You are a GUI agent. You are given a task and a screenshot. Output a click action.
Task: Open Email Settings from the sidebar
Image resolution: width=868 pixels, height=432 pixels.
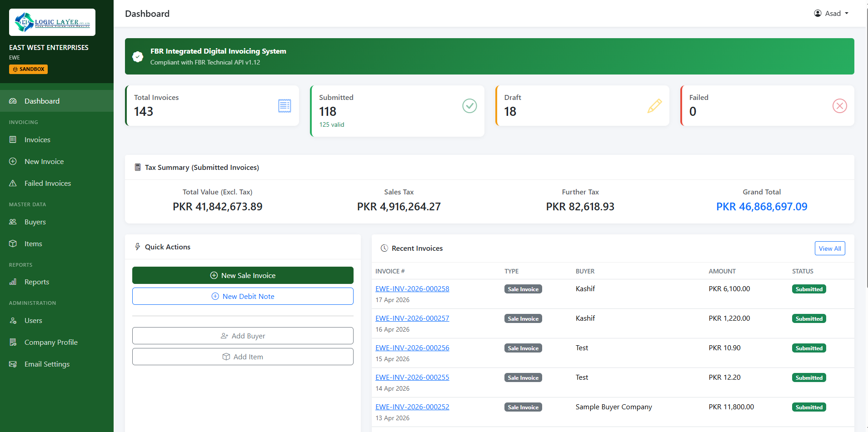(47, 364)
